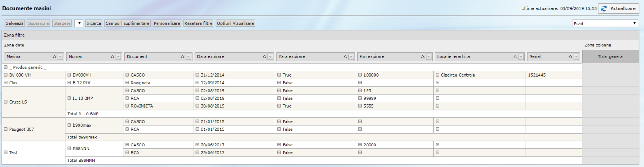Click the refresh icon beside Actualizare

(x=604, y=8)
